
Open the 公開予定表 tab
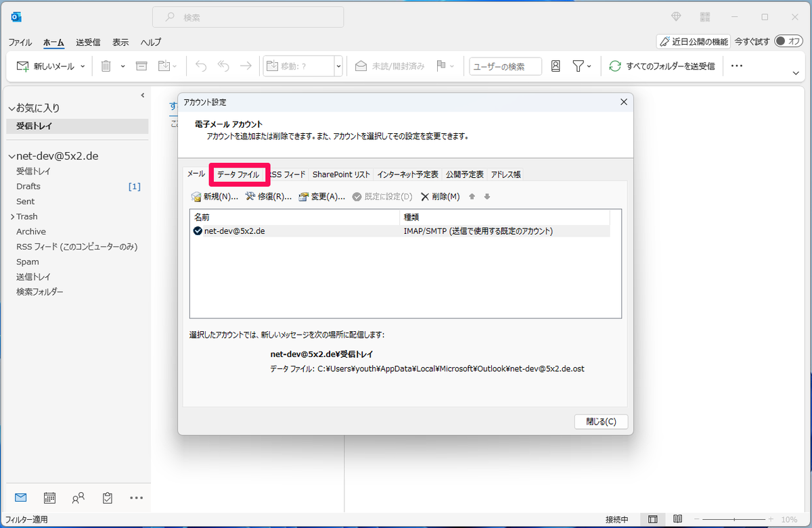pyautogui.click(x=465, y=174)
